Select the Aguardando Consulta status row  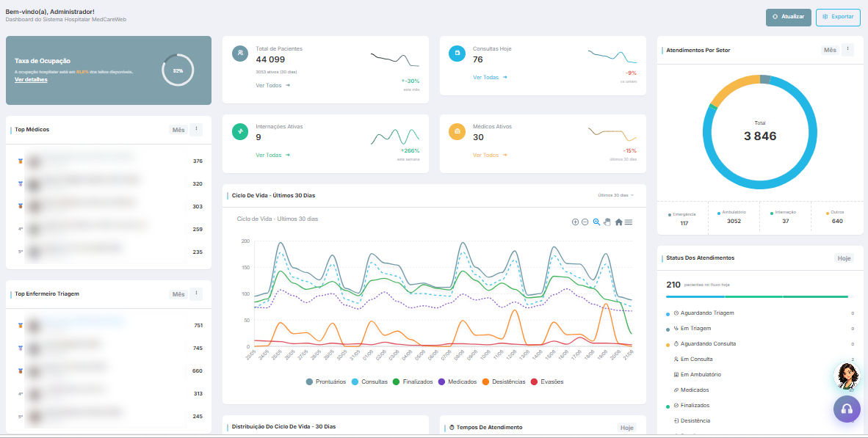tap(760, 344)
